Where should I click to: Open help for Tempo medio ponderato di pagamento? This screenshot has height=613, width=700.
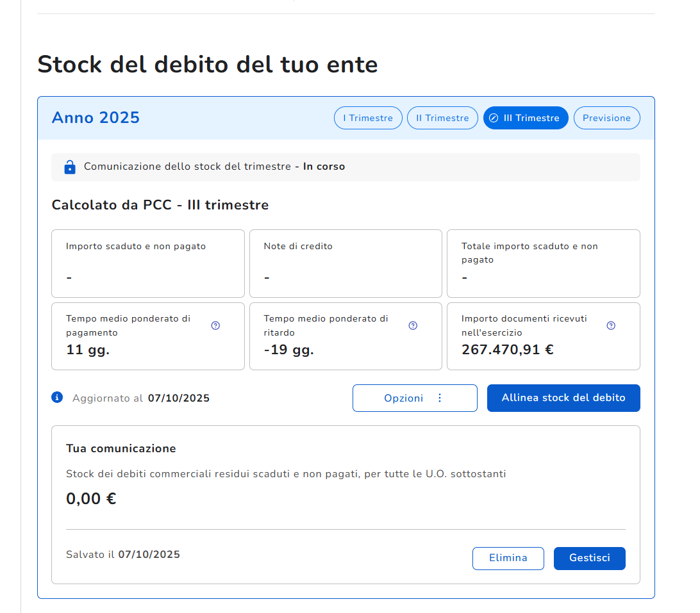pos(215,325)
